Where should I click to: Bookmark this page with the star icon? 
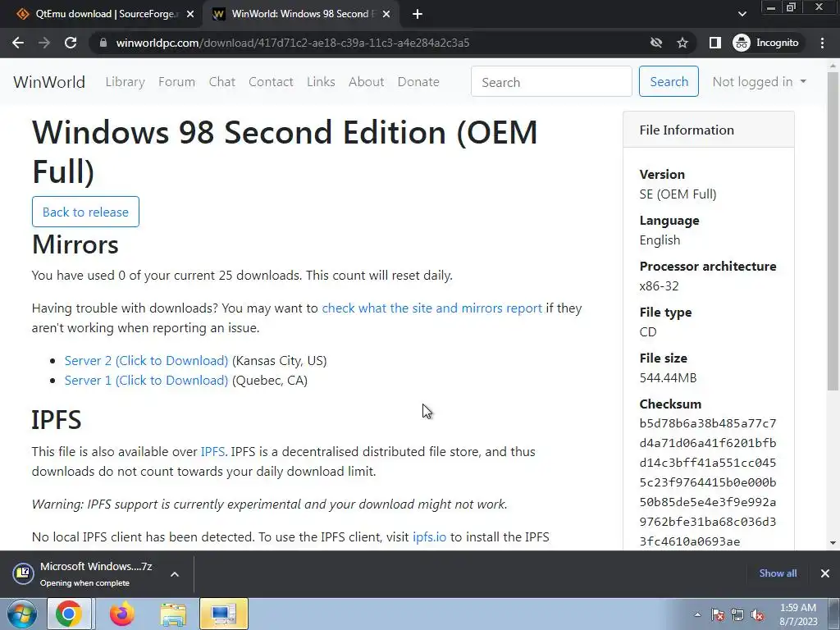[x=682, y=43]
